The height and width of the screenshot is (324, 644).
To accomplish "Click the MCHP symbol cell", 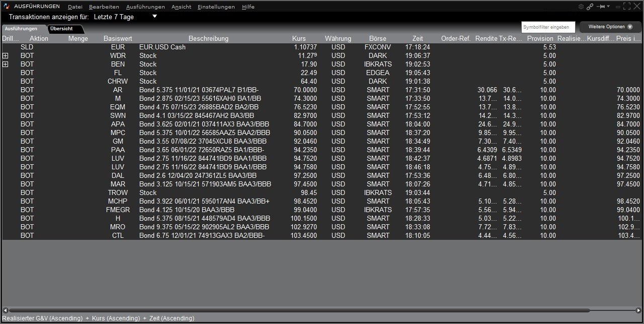I will 118,202.
